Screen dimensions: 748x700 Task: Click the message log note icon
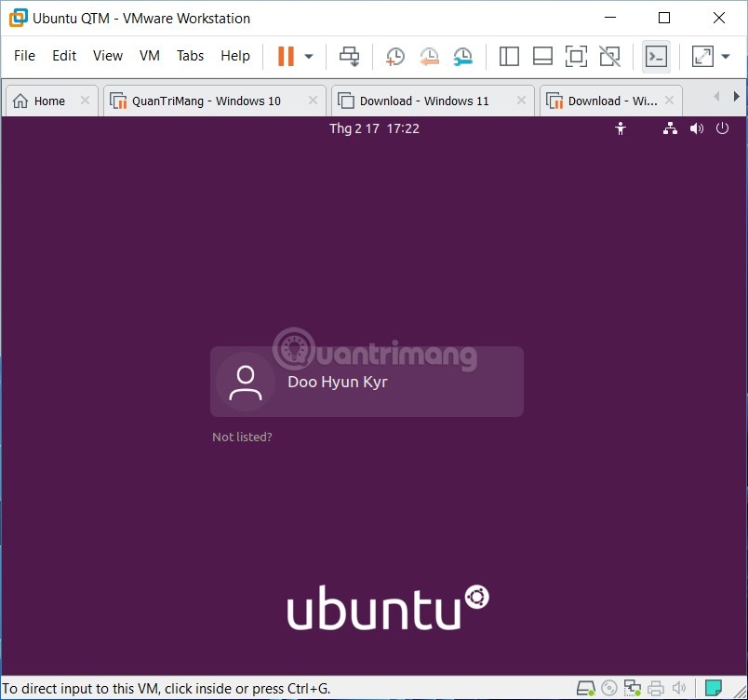pos(714,688)
